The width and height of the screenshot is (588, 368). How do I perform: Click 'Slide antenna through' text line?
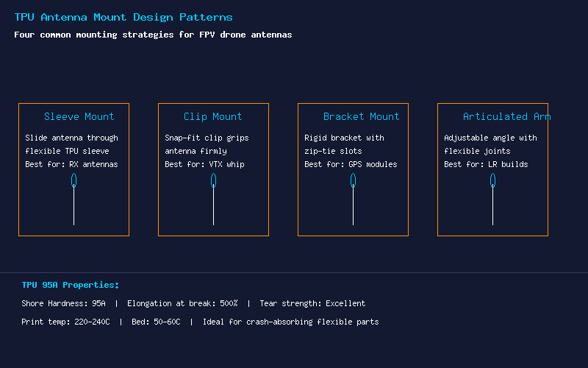(71, 138)
